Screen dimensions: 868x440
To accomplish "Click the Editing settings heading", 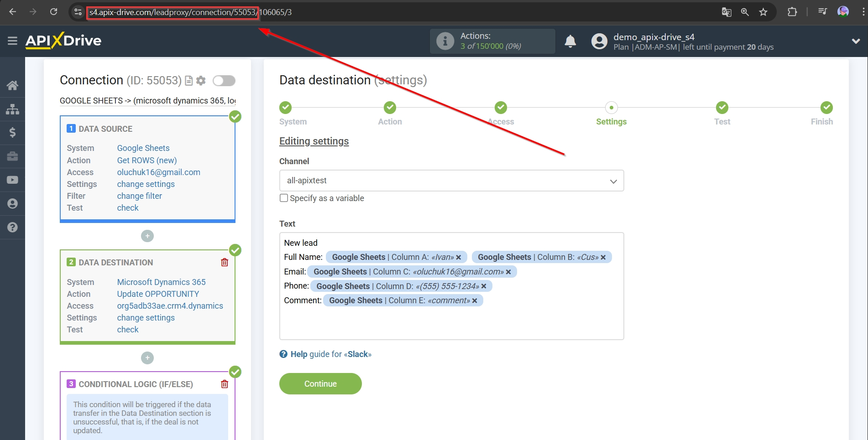I will 314,141.
